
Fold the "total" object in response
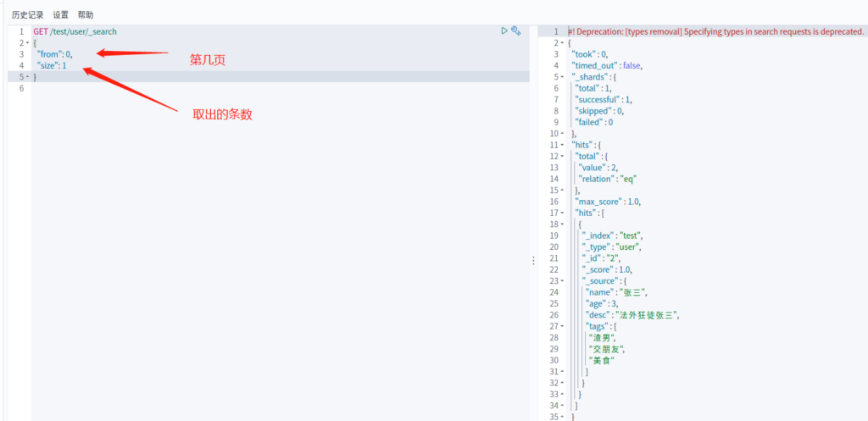tap(561, 157)
